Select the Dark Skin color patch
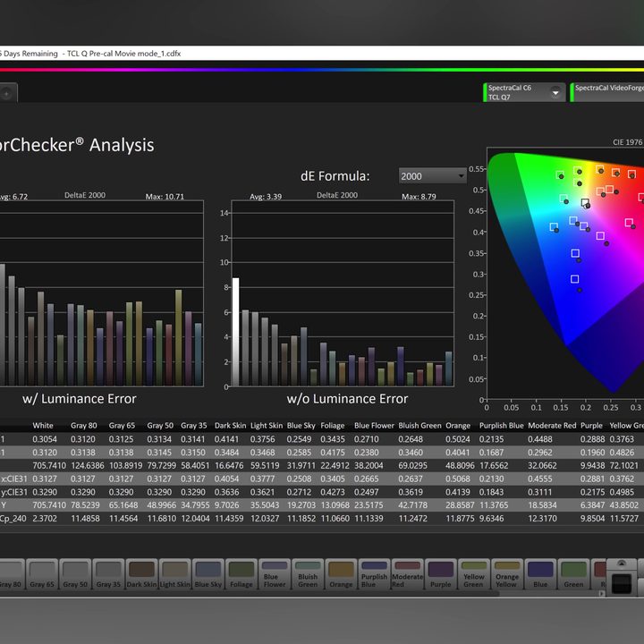 [x=141, y=573]
